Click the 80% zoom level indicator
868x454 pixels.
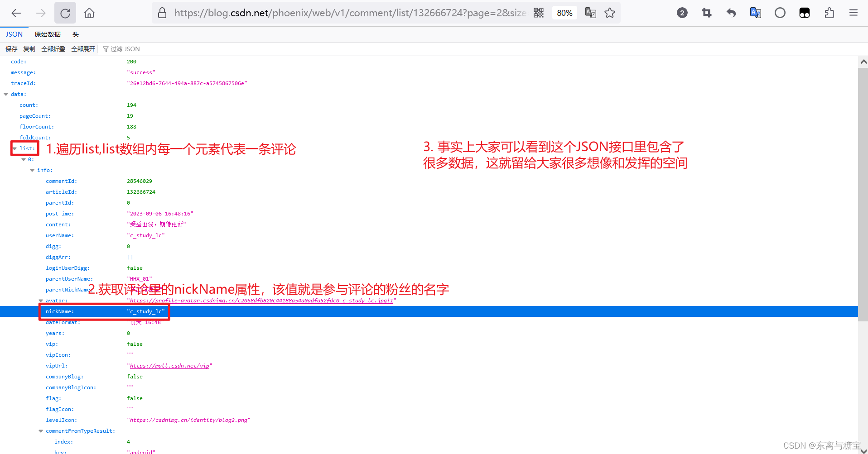click(564, 13)
